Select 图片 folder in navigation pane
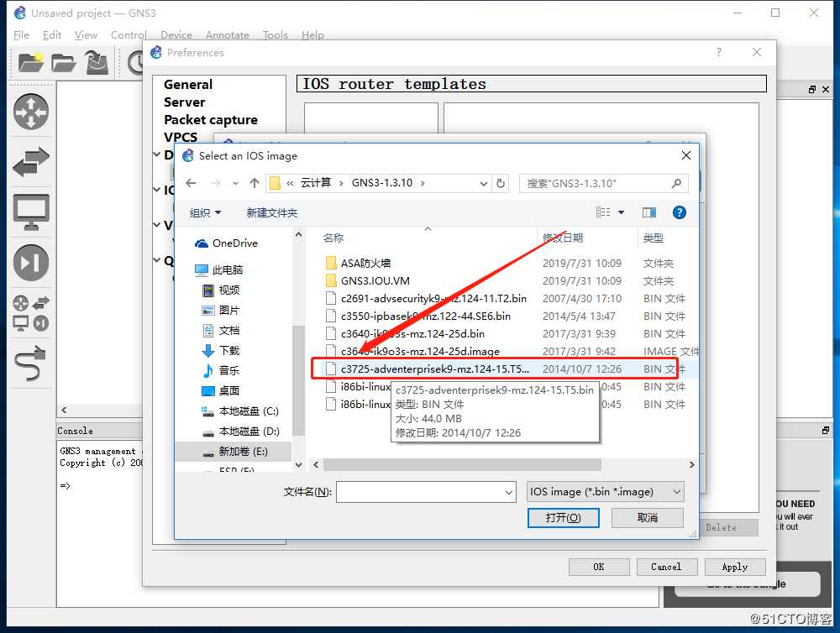 pyautogui.click(x=221, y=310)
